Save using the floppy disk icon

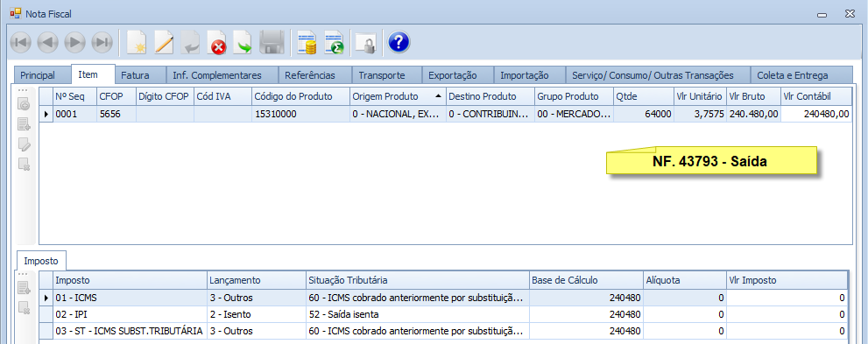point(272,43)
